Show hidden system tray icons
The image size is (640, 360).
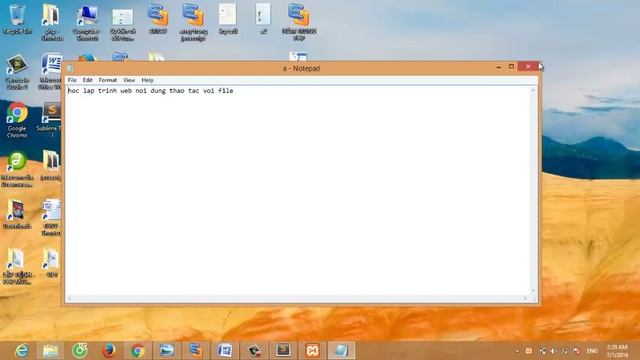point(517,351)
